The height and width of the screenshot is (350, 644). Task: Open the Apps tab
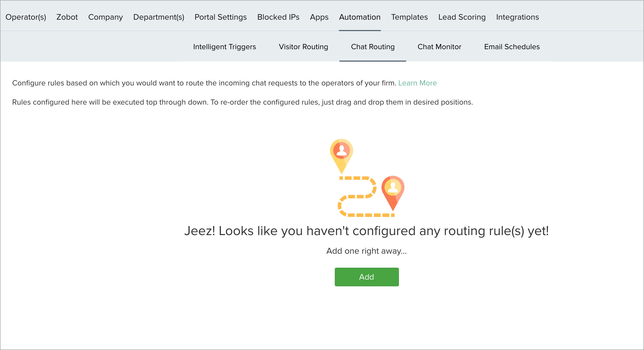319,17
